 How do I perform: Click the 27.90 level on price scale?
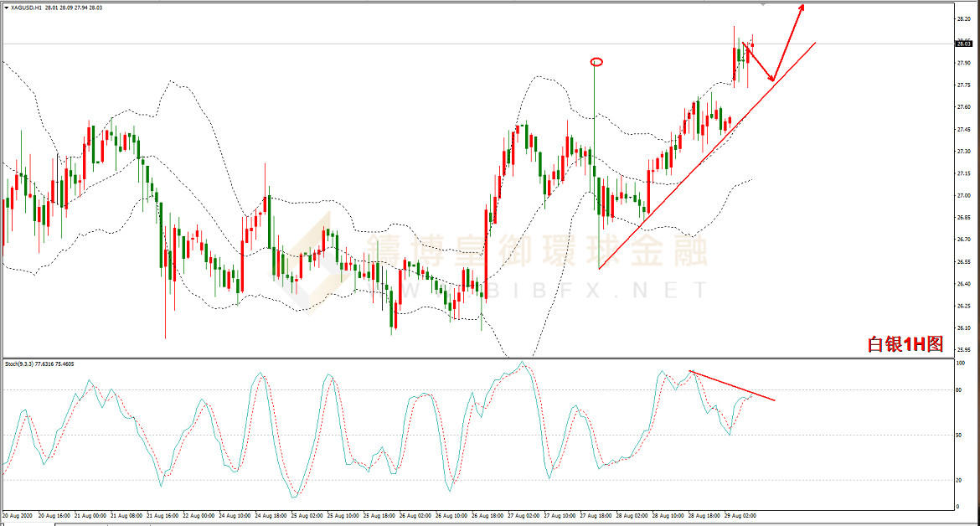[962, 63]
